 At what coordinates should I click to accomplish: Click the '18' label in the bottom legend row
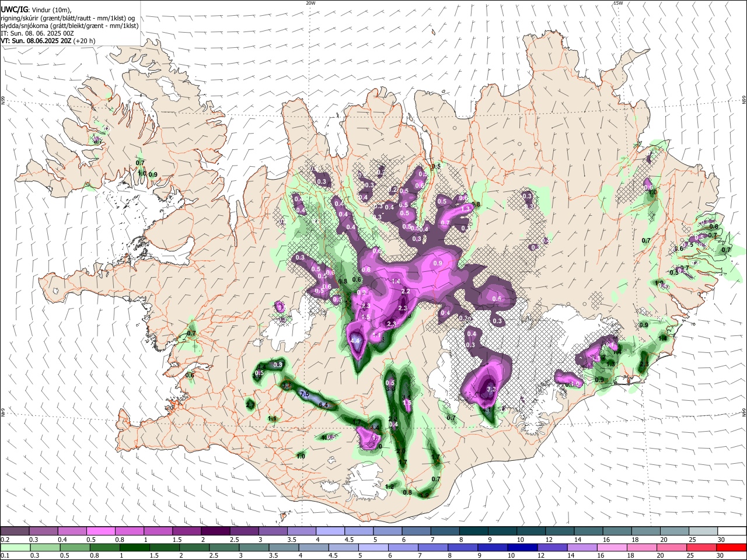click(x=630, y=556)
